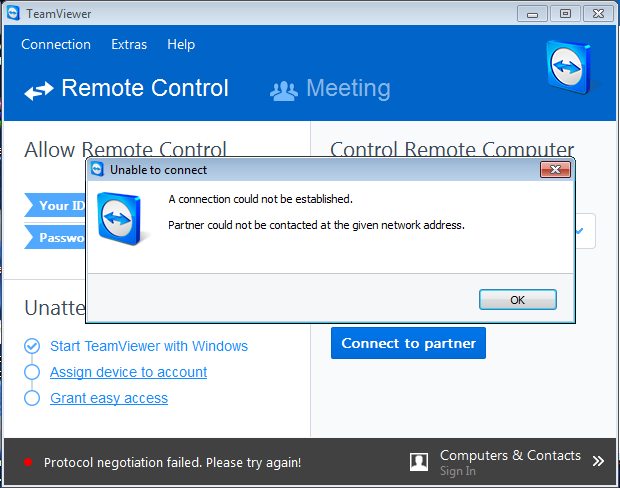This screenshot has height=488, width=620.
Task: Click OK in Unable to connect dialog
Action: click(x=518, y=300)
